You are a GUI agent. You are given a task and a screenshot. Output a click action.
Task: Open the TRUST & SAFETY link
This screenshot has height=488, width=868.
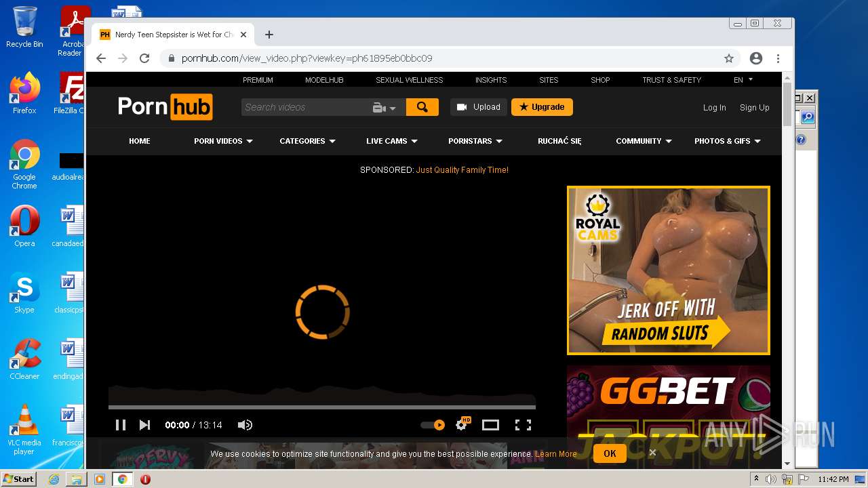pyautogui.click(x=671, y=80)
